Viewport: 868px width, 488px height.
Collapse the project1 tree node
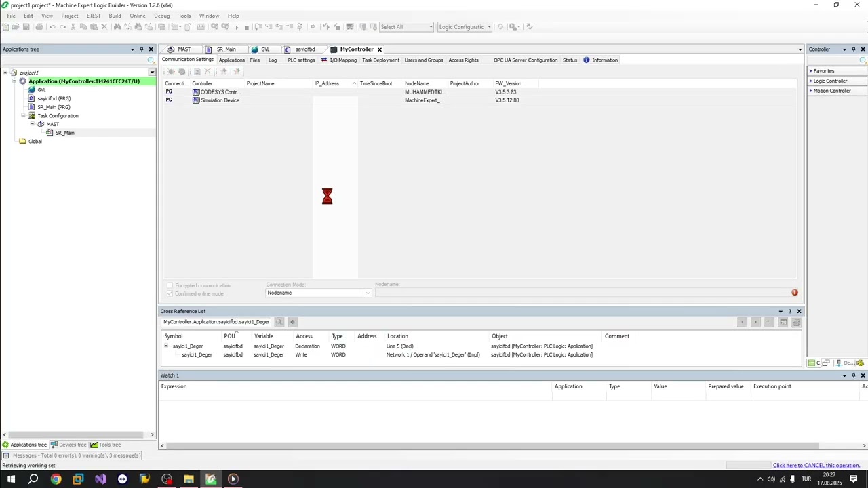(x=5, y=73)
